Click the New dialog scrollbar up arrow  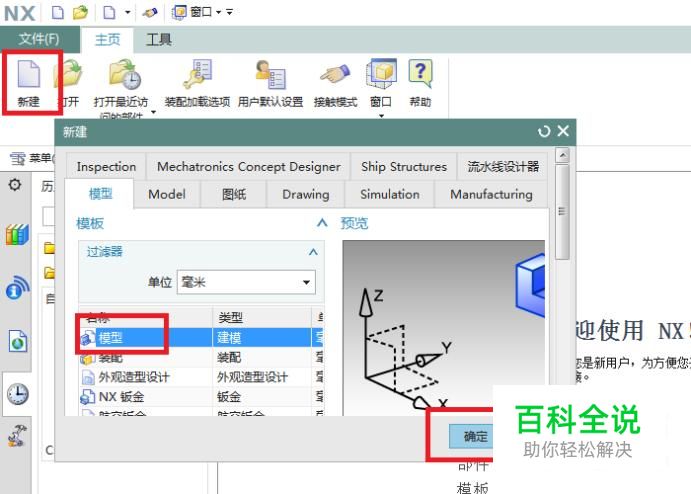[562, 155]
